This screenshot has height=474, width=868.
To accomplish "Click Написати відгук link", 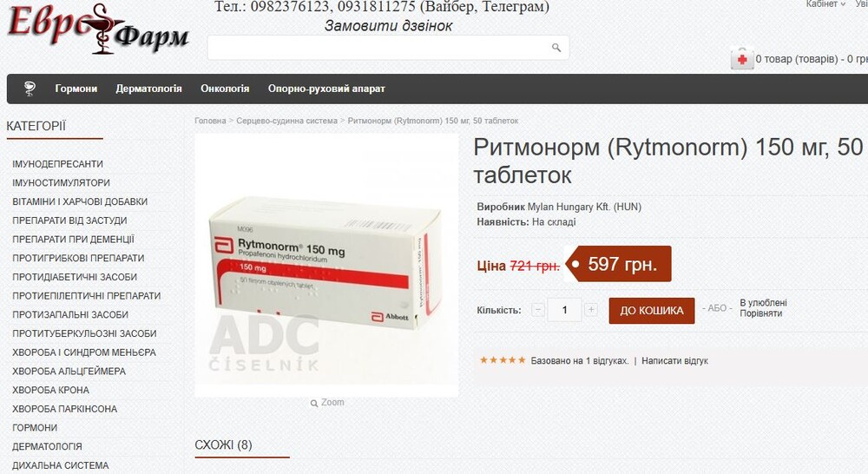I will [674, 361].
